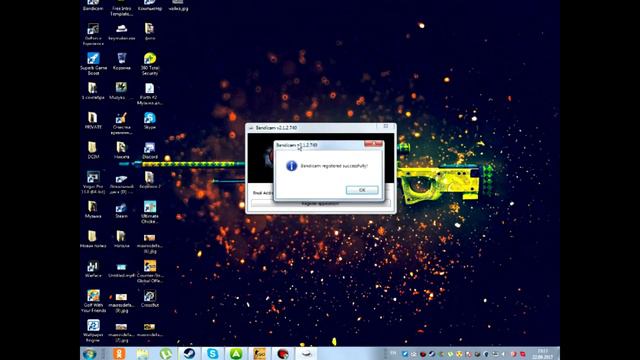Open the 1 сентября folder
This screenshot has height=360, width=640.
click(93, 91)
